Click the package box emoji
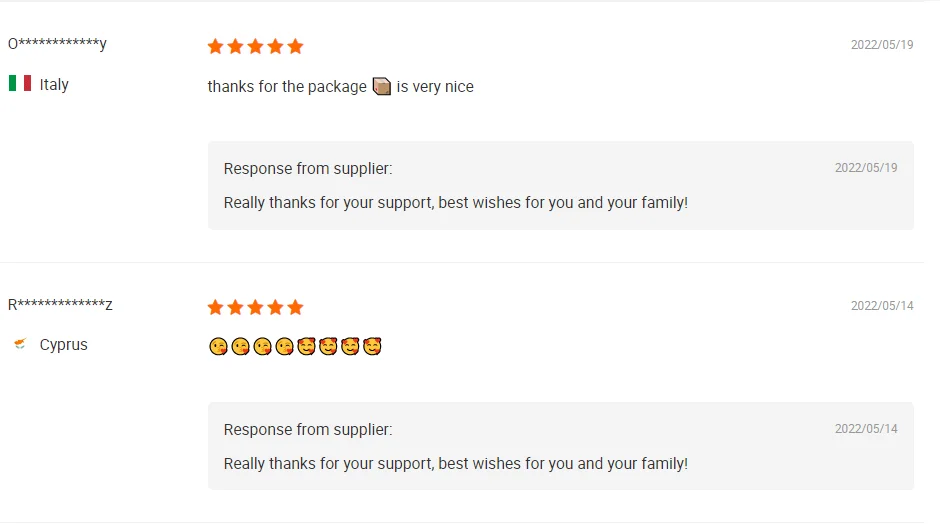 pos(382,87)
